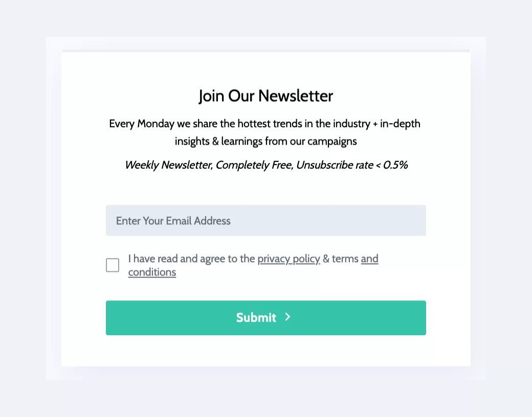Click the "& terms" text in the label
Viewport: 532px width, 417px height.
click(341, 259)
